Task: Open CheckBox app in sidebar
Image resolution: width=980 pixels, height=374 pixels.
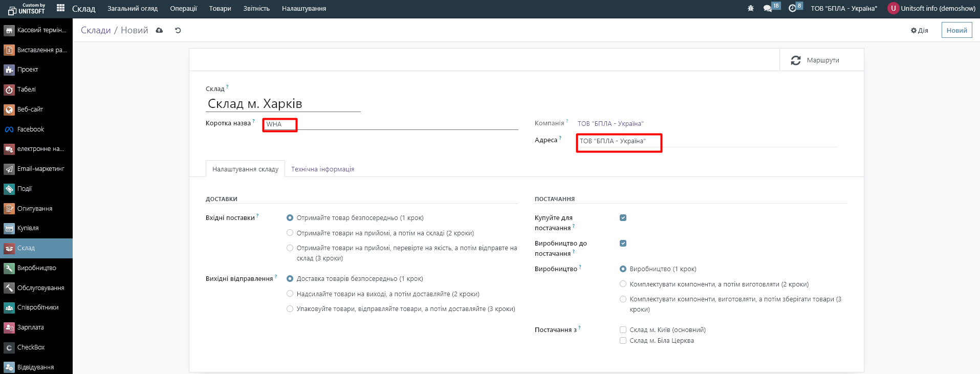Action: (31, 347)
